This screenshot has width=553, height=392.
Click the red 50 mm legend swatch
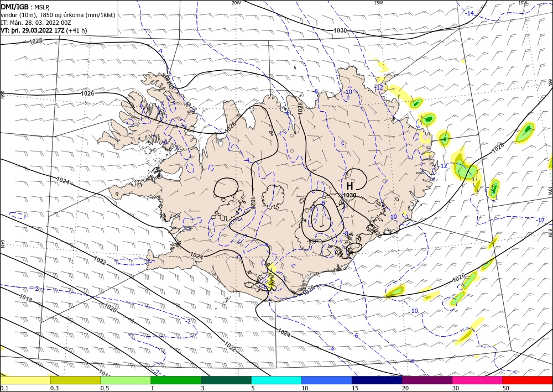528,380
